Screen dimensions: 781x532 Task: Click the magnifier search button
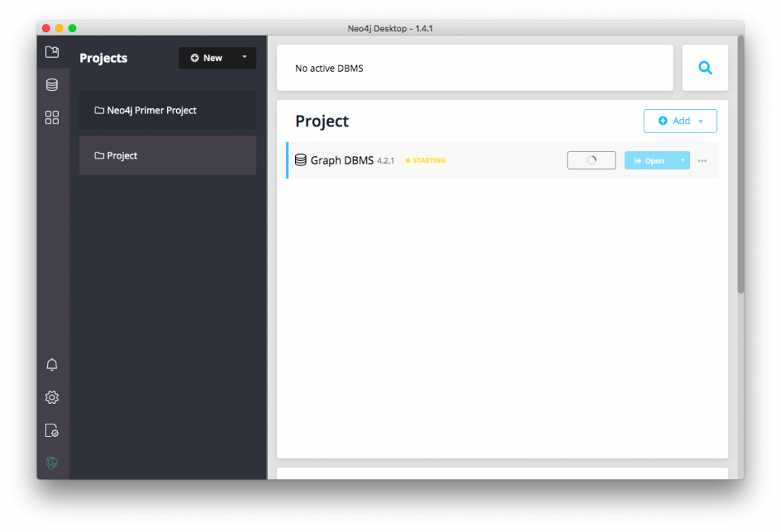(705, 68)
